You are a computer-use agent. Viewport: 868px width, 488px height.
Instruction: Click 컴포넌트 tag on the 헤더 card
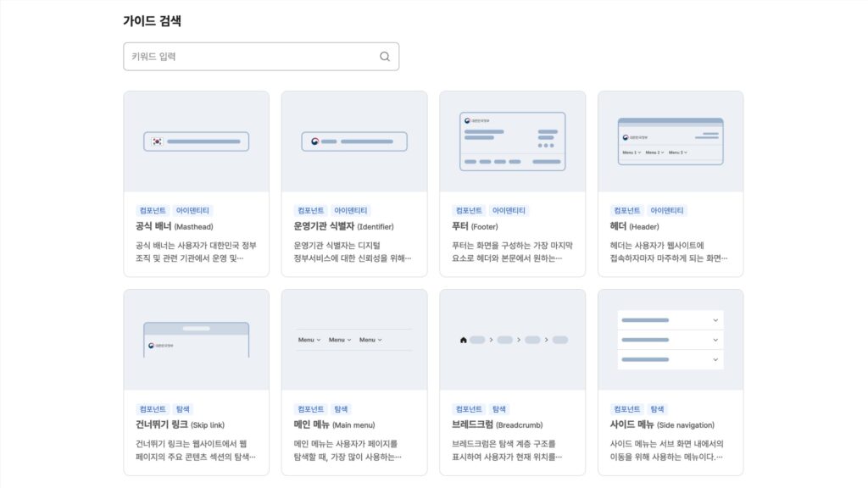point(626,210)
